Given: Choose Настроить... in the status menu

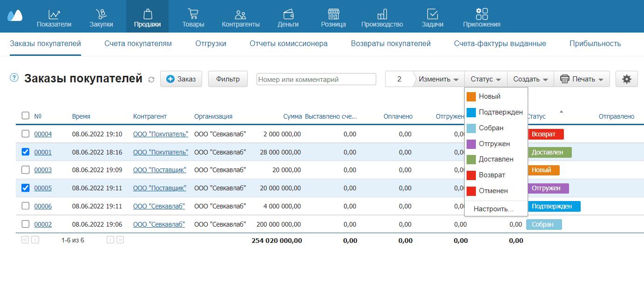Looking at the screenshot, I should 493,209.
